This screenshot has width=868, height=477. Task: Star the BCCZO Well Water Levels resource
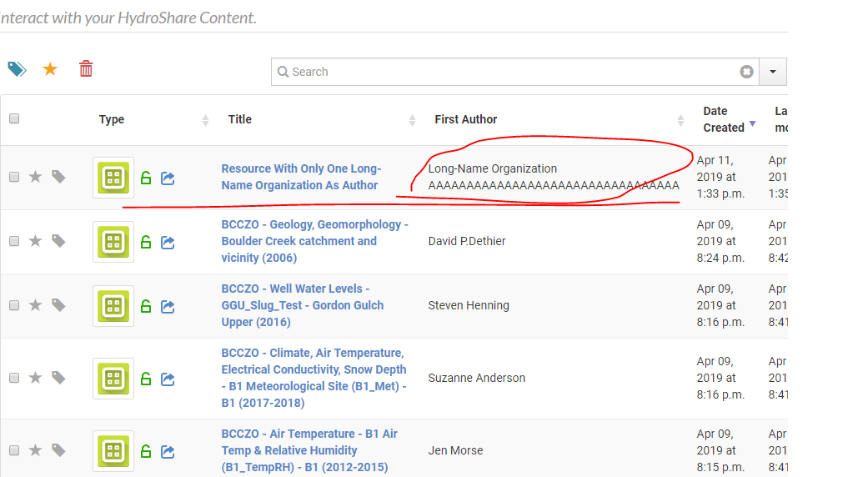click(35, 305)
